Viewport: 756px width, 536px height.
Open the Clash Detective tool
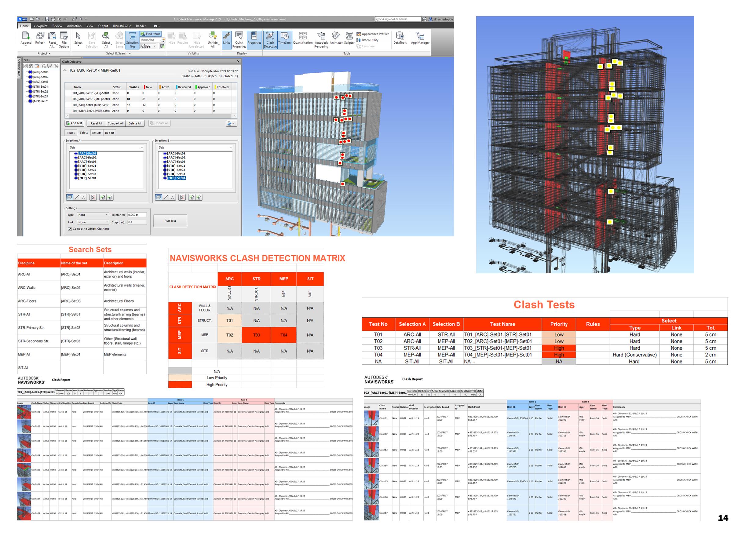tap(270, 39)
